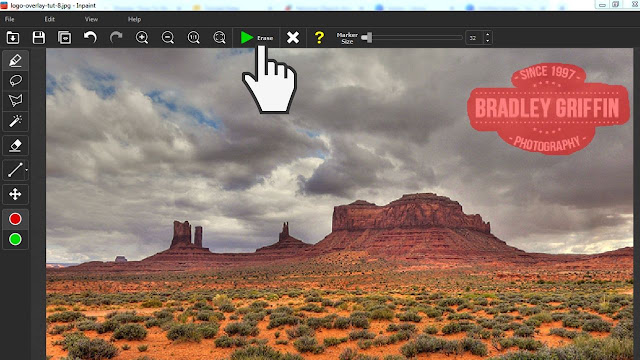Image resolution: width=640 pixels, height=360 pixels.
Task: Open an image with the Open toolbar icon
Action: [x=13, y=38]
